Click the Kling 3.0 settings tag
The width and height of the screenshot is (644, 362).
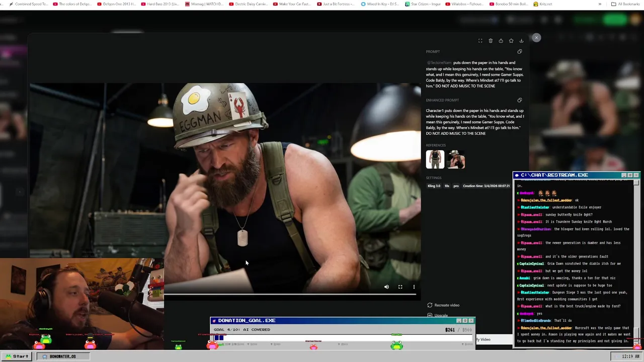point(434,186)
